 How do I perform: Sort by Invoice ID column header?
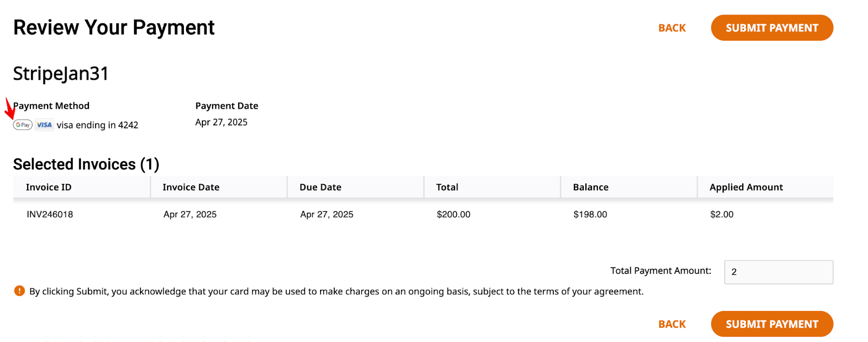coord(49,187)
